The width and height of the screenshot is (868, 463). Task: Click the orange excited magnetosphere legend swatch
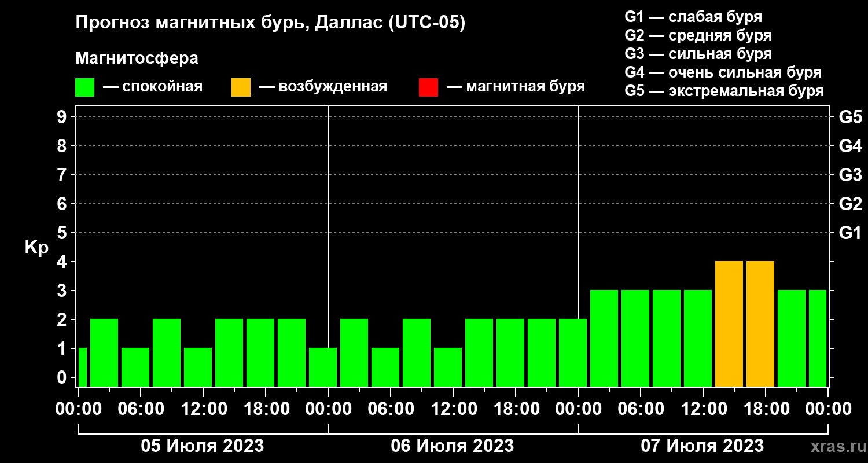coord(241,87)
